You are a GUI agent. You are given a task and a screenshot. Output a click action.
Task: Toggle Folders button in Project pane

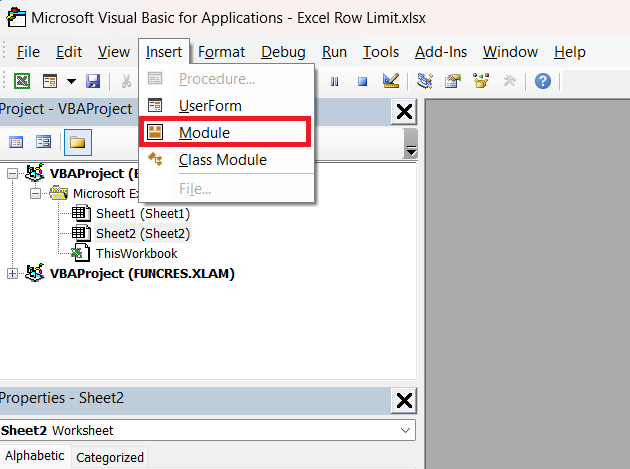(78, 142)
